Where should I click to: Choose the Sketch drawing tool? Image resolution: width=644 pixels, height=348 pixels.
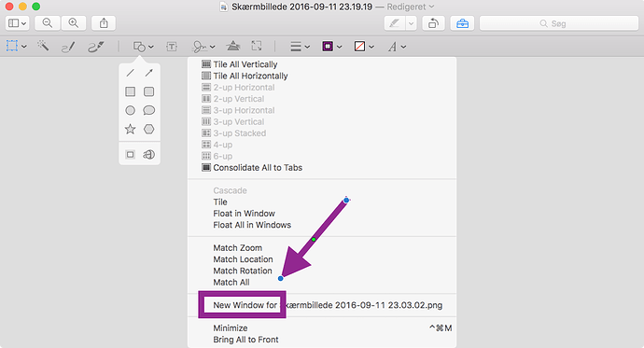[x=68, y=47]
